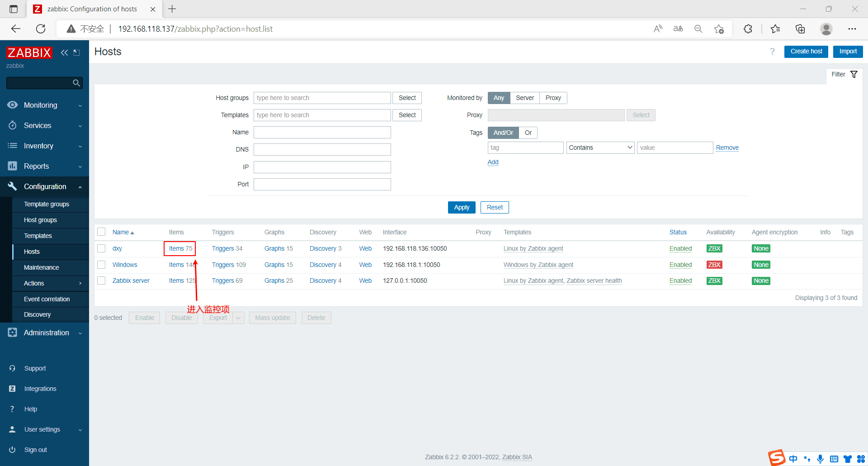
Task: Click the ZABBIX logo
Action: pos(29,52)
